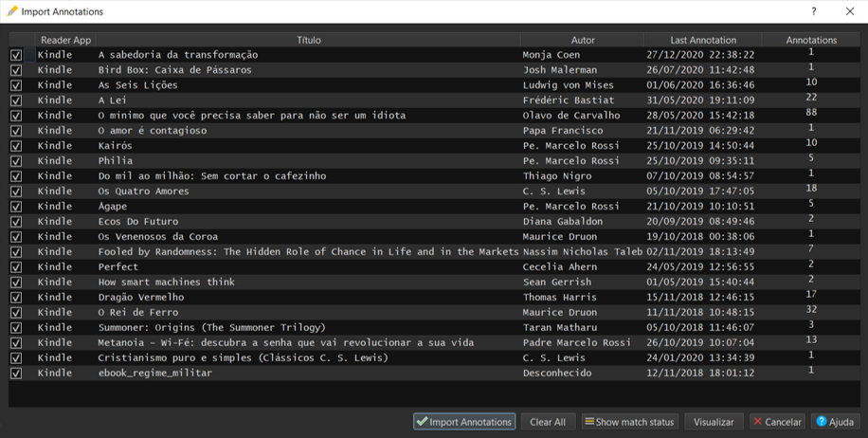Toggle checkbox for Kairós

tap(16, 146)
